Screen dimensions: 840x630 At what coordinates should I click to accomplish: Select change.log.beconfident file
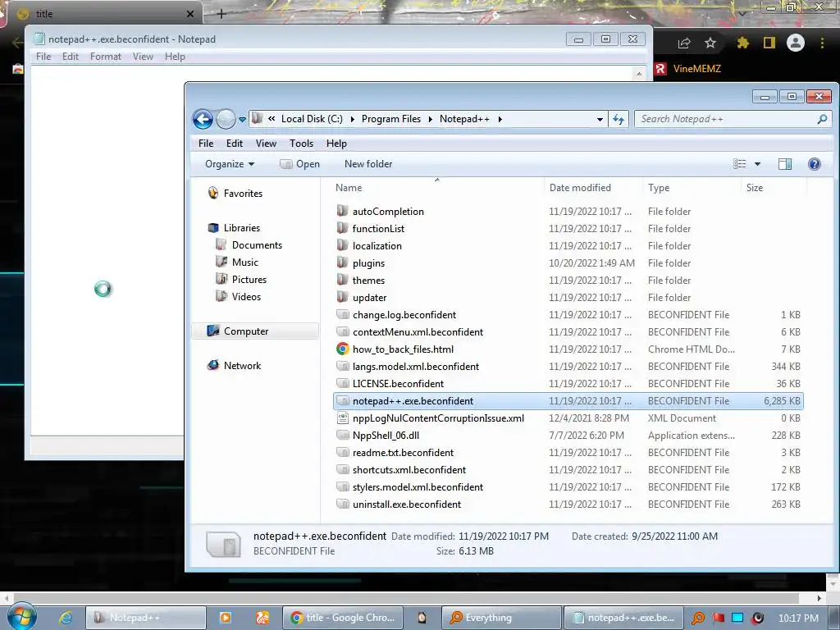click(x=404, y=314)
